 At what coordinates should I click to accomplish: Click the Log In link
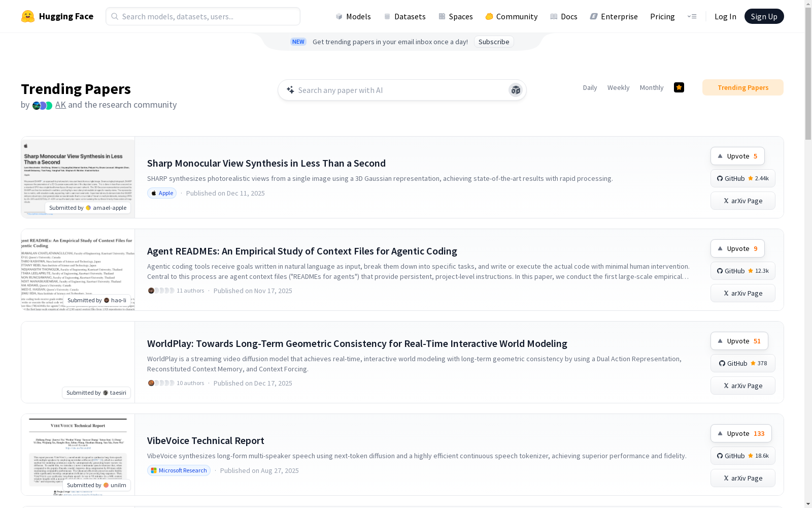pos(725,16)
